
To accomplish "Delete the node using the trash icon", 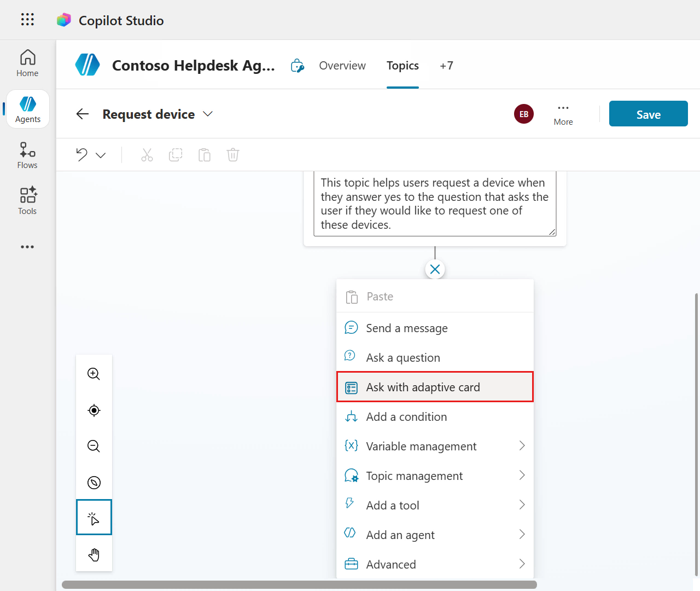I will (x=232, y=155).
